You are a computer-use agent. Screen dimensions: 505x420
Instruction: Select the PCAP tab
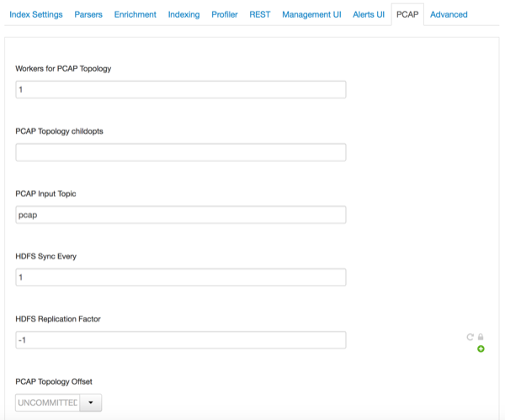[x=407, y=14]
